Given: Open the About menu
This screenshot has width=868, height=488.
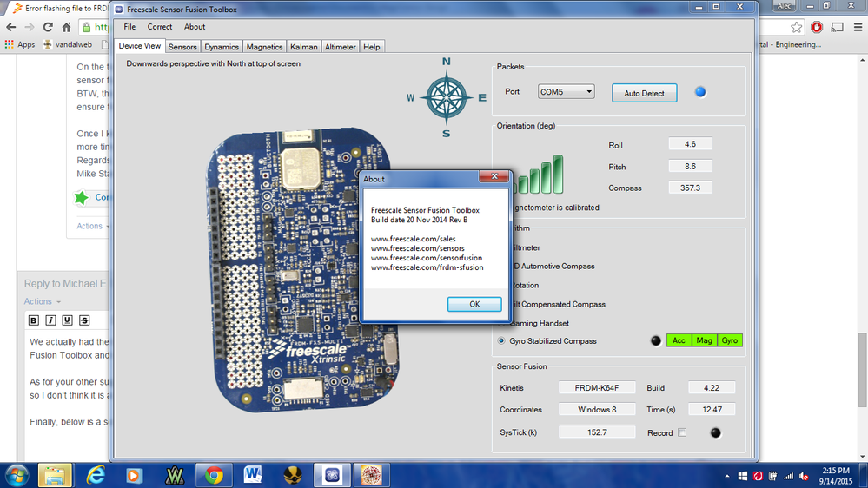Looking at the screenshot, I should pyautogui.click(x=195, y=27).
